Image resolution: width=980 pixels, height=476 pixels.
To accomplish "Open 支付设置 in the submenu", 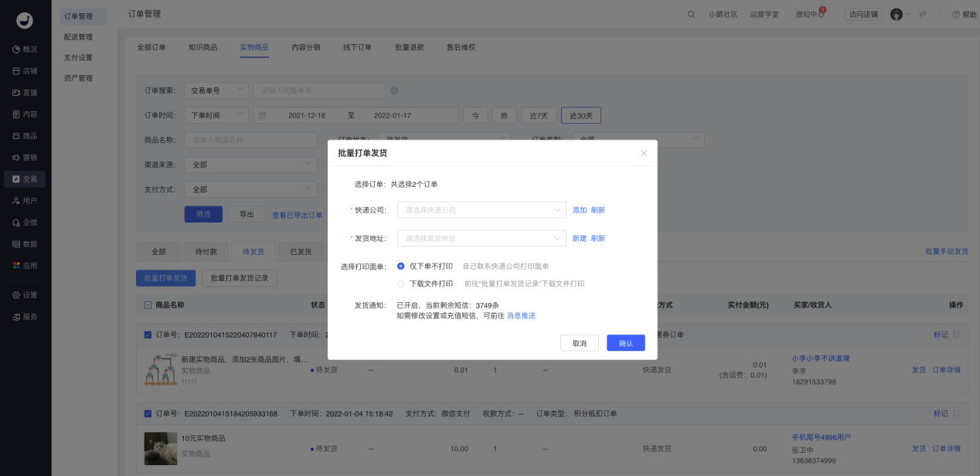I will point(78,57).
